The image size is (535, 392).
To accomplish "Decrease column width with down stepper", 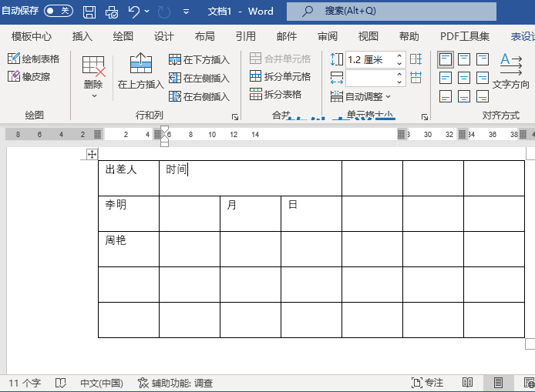I will pos(399,82).
